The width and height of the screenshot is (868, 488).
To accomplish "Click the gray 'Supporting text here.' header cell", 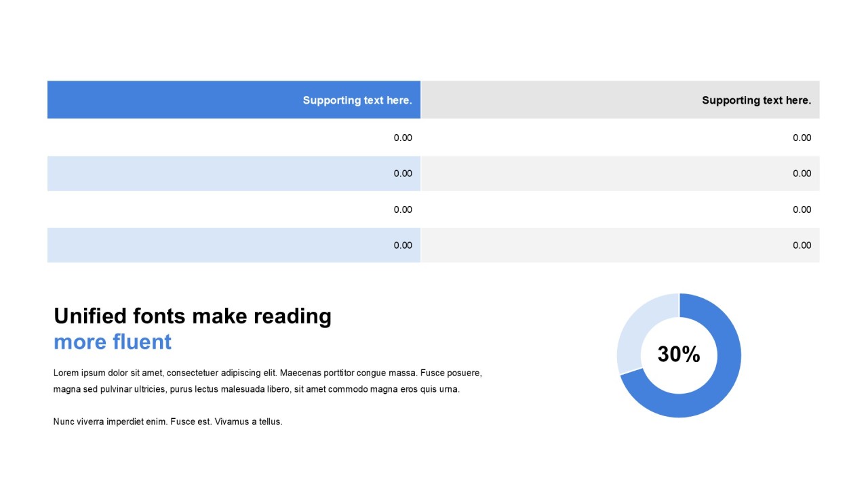I will [756, 100].
